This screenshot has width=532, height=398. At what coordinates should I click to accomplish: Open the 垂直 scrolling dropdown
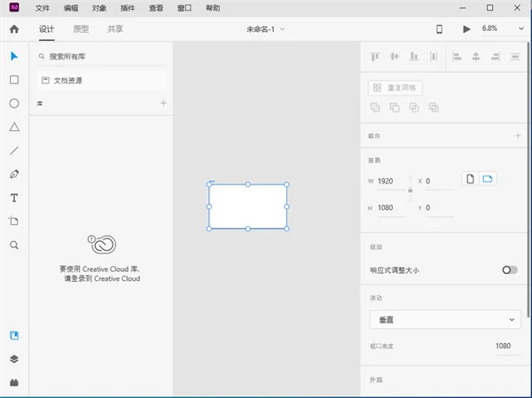(445, 320)
